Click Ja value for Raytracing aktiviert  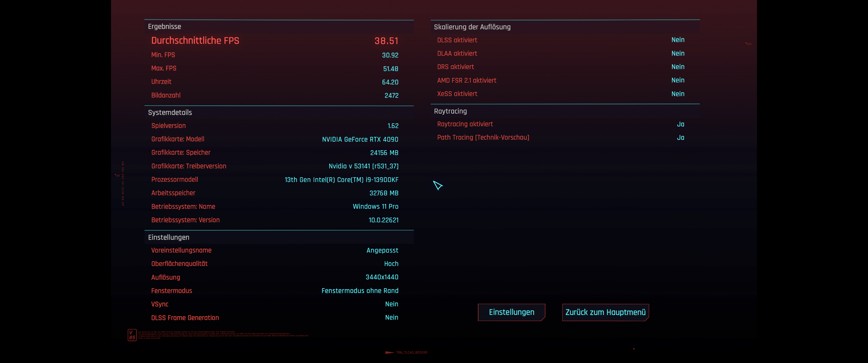pos(680,124)
